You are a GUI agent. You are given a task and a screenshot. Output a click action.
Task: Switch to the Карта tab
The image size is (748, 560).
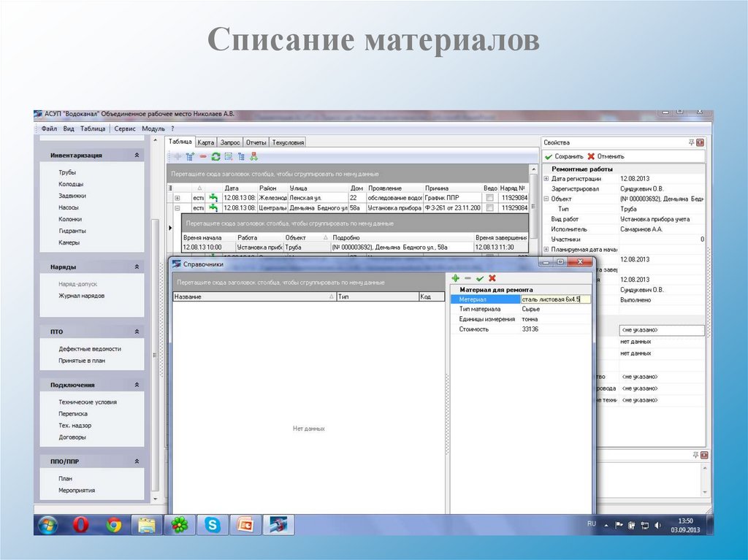(x=205, y=142)
